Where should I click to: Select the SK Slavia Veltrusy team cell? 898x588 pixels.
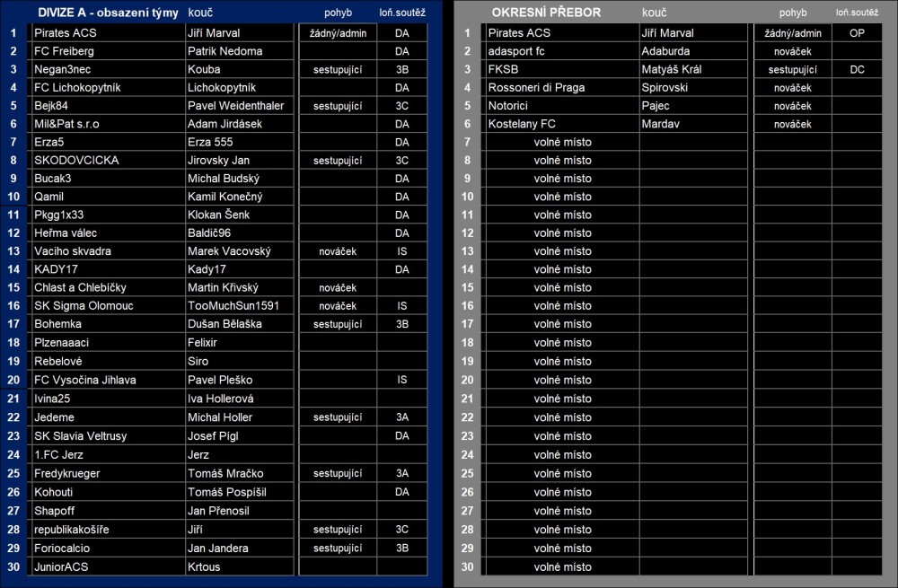109,435
